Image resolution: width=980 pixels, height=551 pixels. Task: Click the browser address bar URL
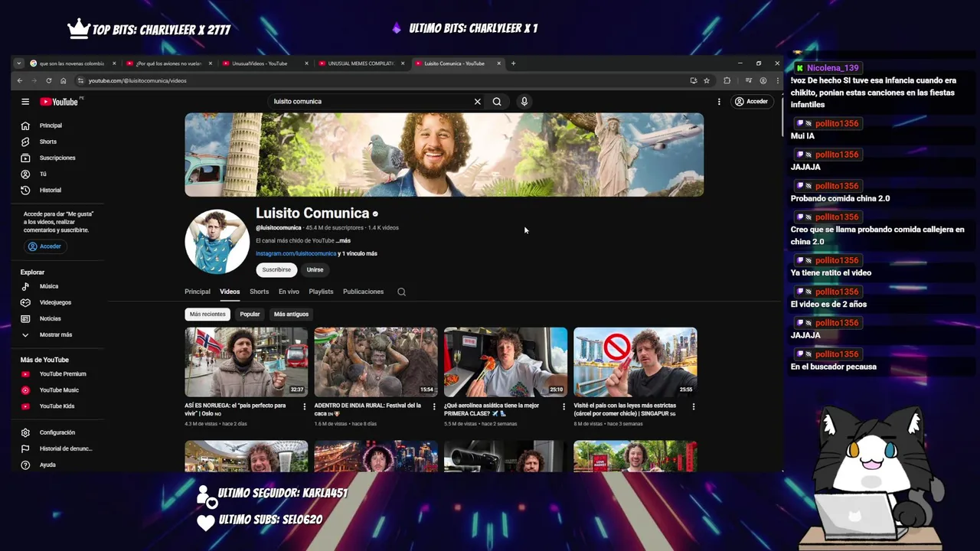[137, 80]
